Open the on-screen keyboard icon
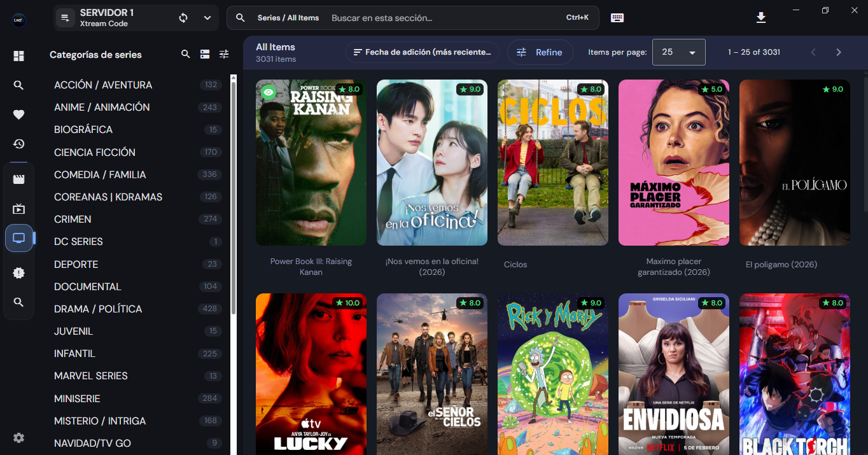The image size is (868, 455). (x=617, y=18)
